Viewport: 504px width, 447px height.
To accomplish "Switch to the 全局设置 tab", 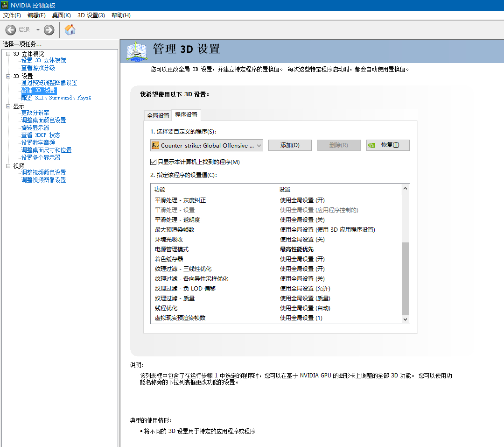I will click(x=158, y=115).
